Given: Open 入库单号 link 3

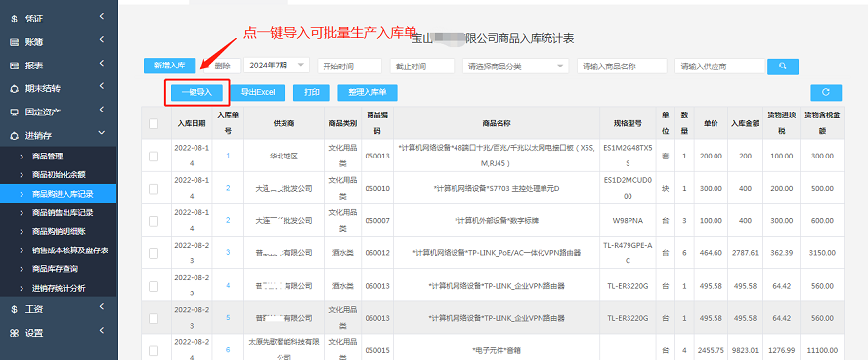Looking at the screenshot, I should 228,252.
